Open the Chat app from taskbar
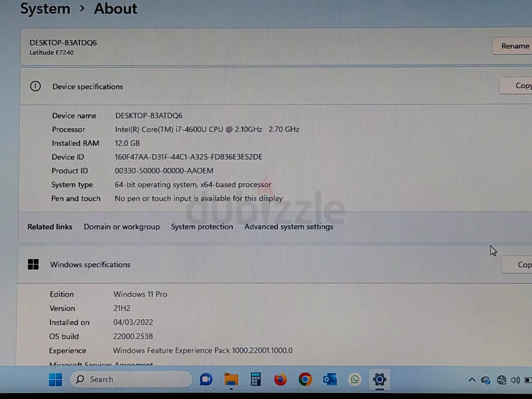This screenshot has width=532, height=399. [206, 380]
